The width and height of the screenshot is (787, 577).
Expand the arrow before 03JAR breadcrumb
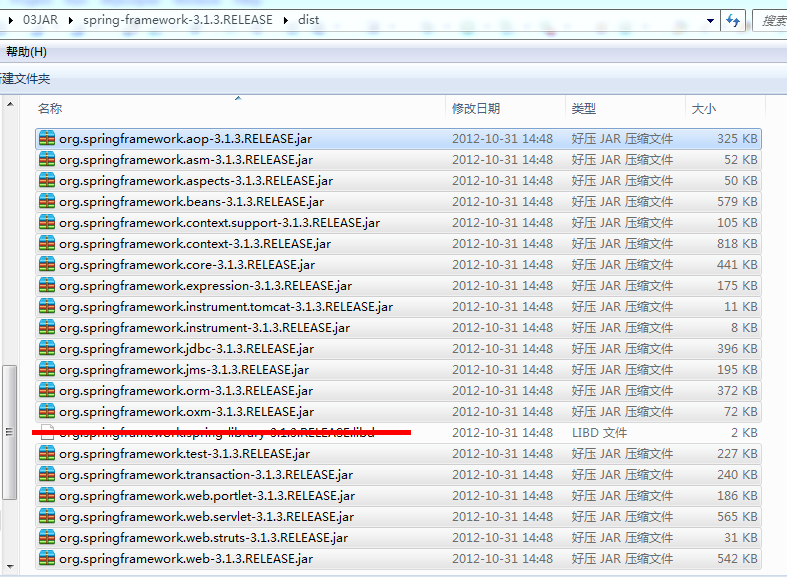click(11, 21)
